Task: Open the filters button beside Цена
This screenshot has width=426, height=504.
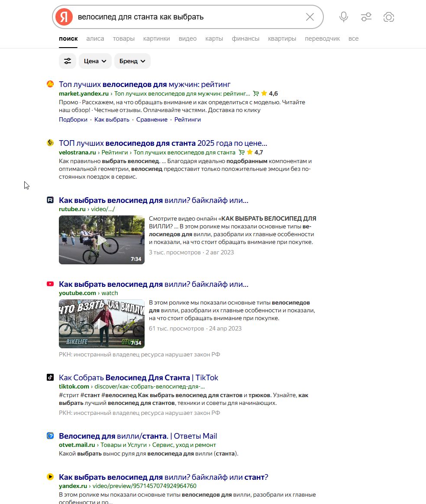Action: (x=68, y=61)
